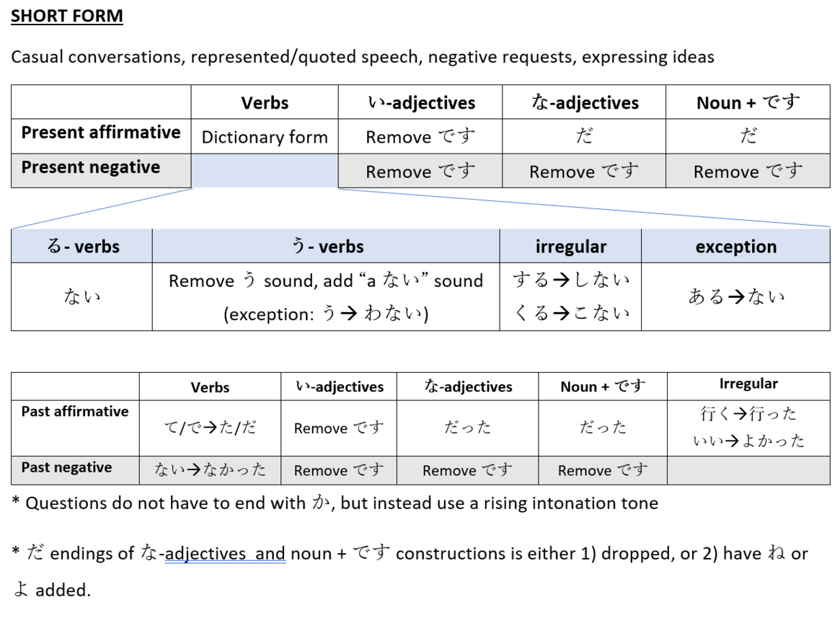This screenshot has width=840, height=618.
Task: Click the empty Past negative Irregular cell
Action: (x=748, y=471)
